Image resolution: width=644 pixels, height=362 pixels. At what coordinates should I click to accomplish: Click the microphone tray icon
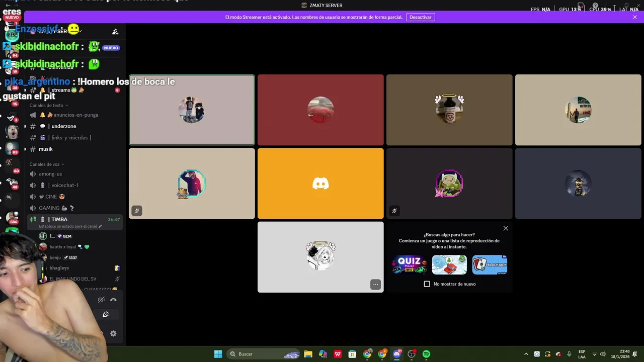[569, 354]
